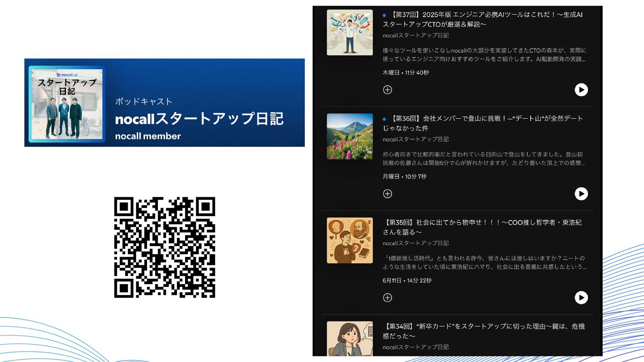
Task: Open episode 37 engineer illustration thumbnail
Action: pos(350,32)
